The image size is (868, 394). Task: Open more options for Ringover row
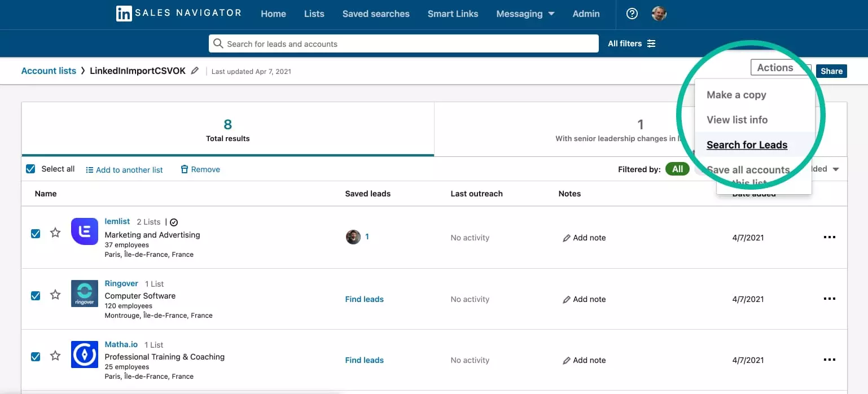829,299
